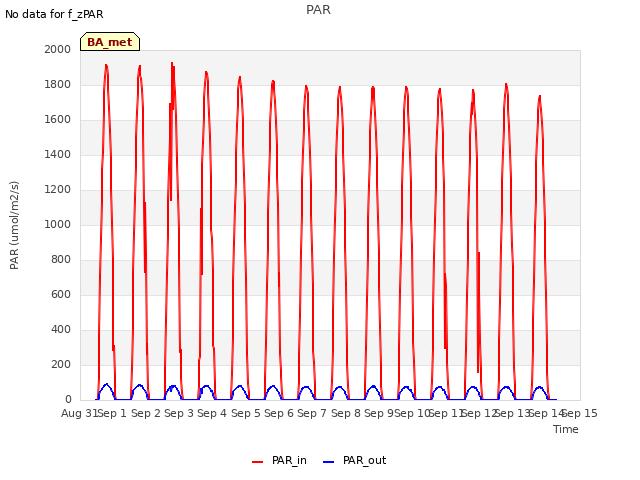Click the 'Sep 3' x-axis tick label

point(179,413)
